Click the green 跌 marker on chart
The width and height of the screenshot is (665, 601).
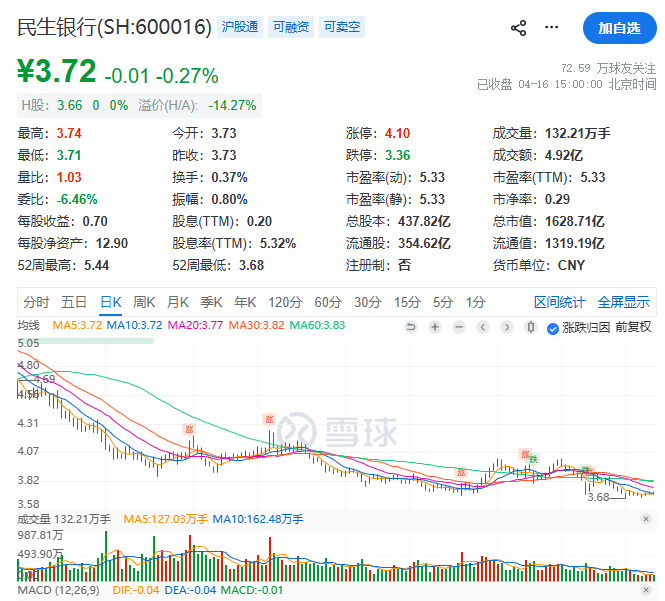[534, 459]
